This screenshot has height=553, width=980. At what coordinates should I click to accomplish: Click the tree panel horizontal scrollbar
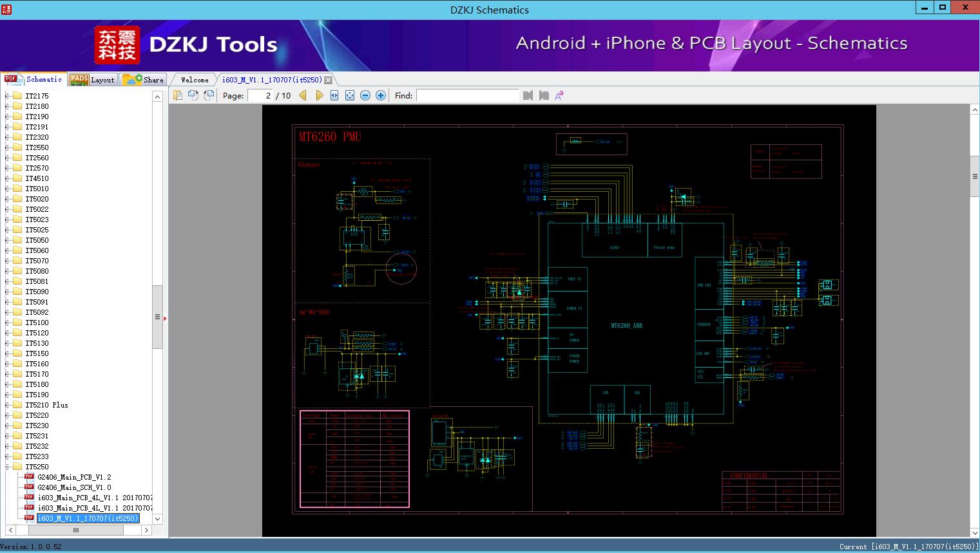point(76,530)
